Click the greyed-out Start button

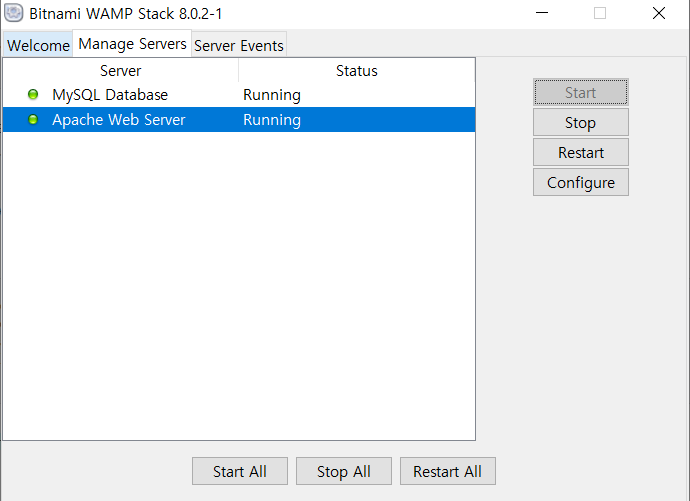581,92
